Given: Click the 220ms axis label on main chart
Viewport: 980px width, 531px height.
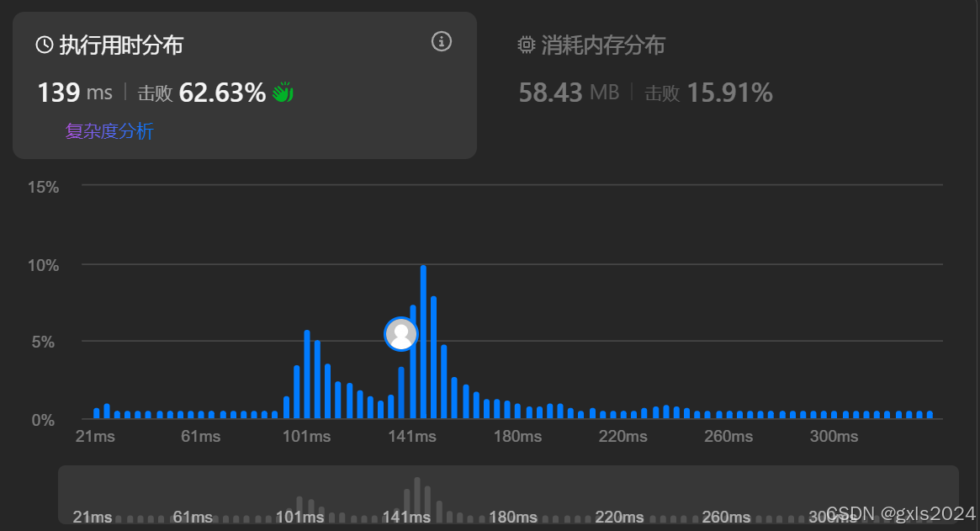Looking at the screenshot, I should [x=622, y=437].
